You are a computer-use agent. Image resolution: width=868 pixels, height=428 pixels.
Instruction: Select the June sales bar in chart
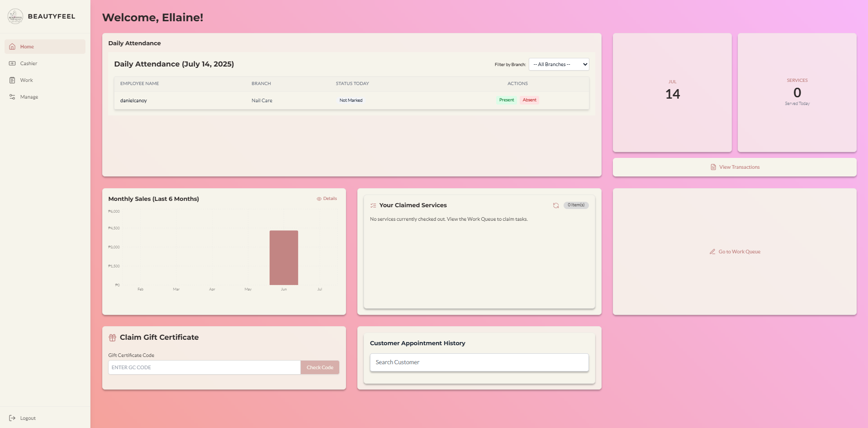284,258
